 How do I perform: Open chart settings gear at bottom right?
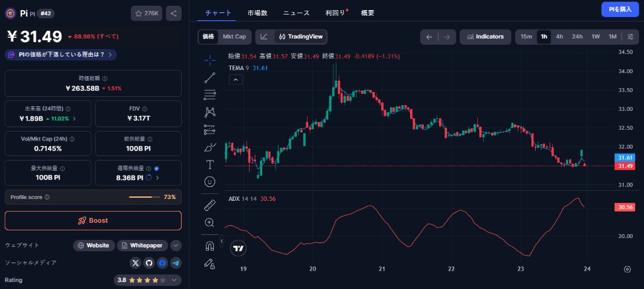pyautogui.click(x=627, y=269)
